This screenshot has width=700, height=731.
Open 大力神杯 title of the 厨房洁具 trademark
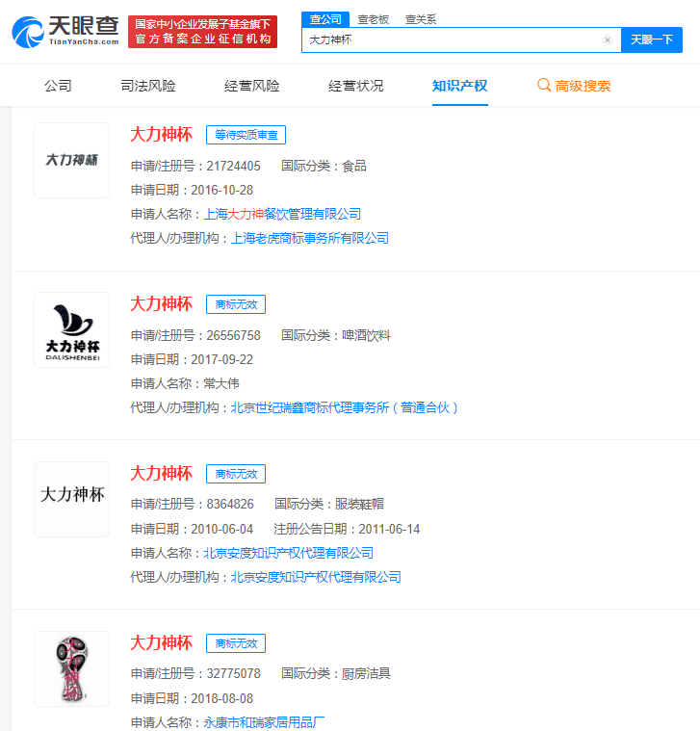tap(161, 643)
